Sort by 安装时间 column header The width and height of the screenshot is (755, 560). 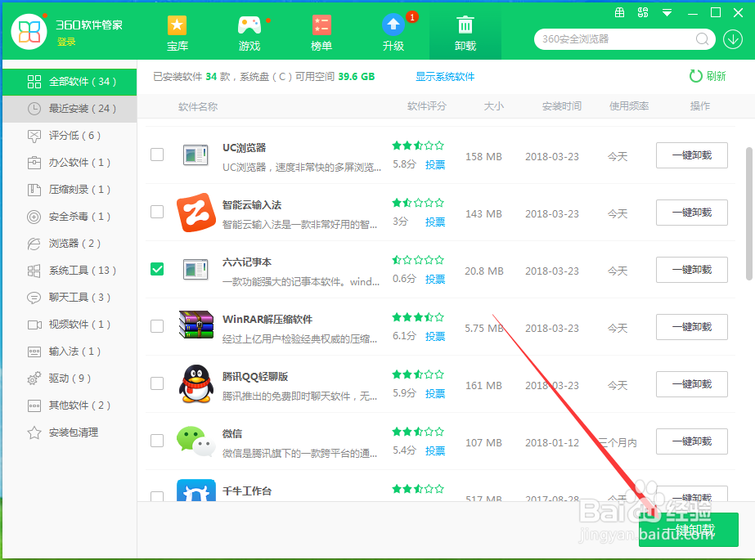(561, 106)
